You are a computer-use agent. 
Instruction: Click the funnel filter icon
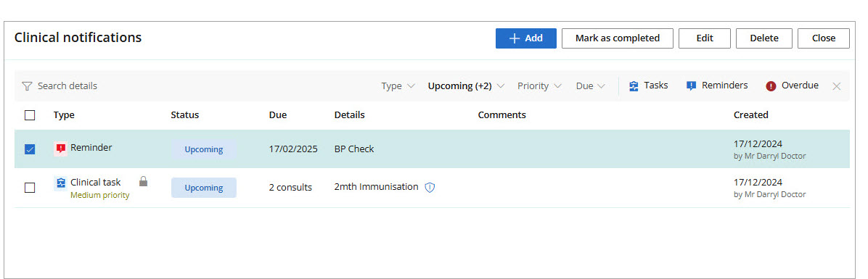point(27,86)
